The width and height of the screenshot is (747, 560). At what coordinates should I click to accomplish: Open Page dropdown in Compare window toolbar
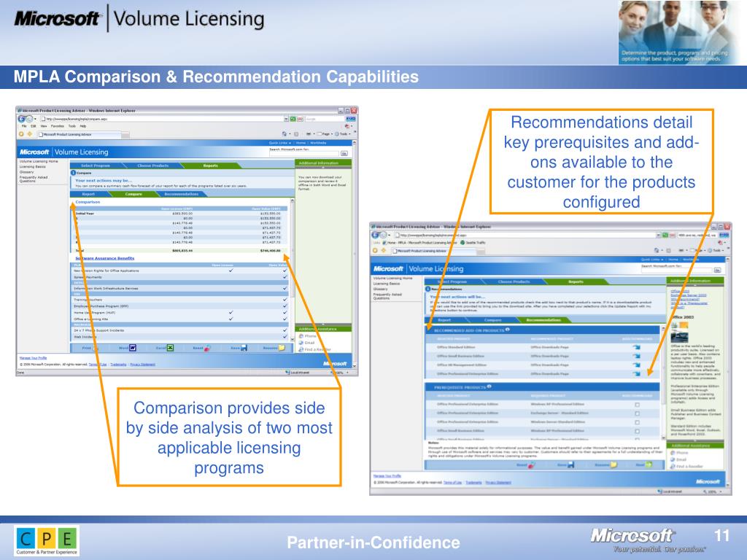tap(327, 134)
